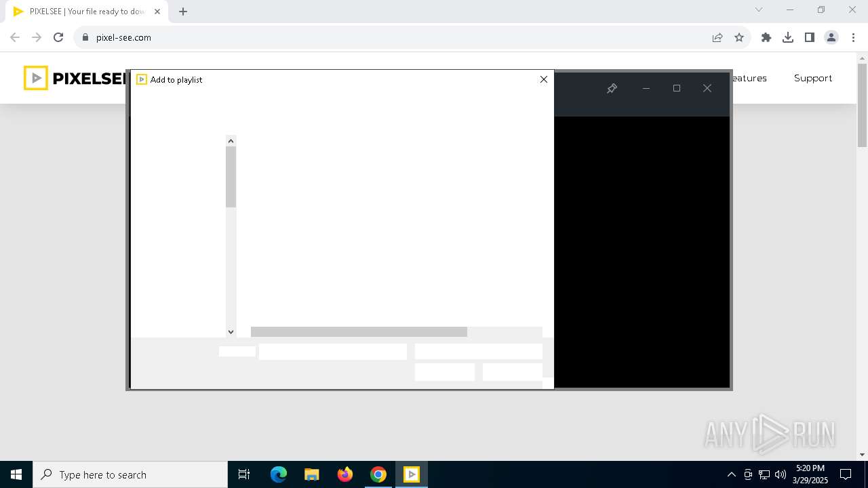This screenshot has width=868, height=488.
Task: Close the Add to playlist dialog
Action: (543, 79)
